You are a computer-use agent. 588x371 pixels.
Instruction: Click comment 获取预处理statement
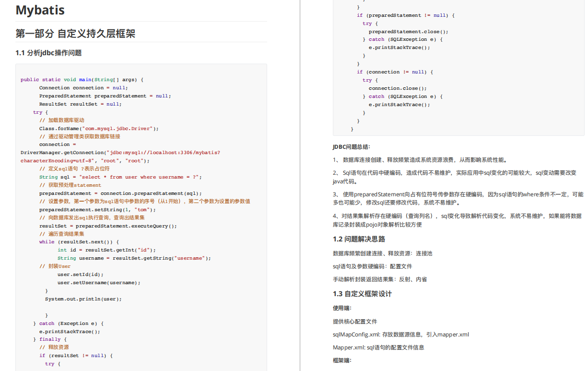(x=70, y=185)
